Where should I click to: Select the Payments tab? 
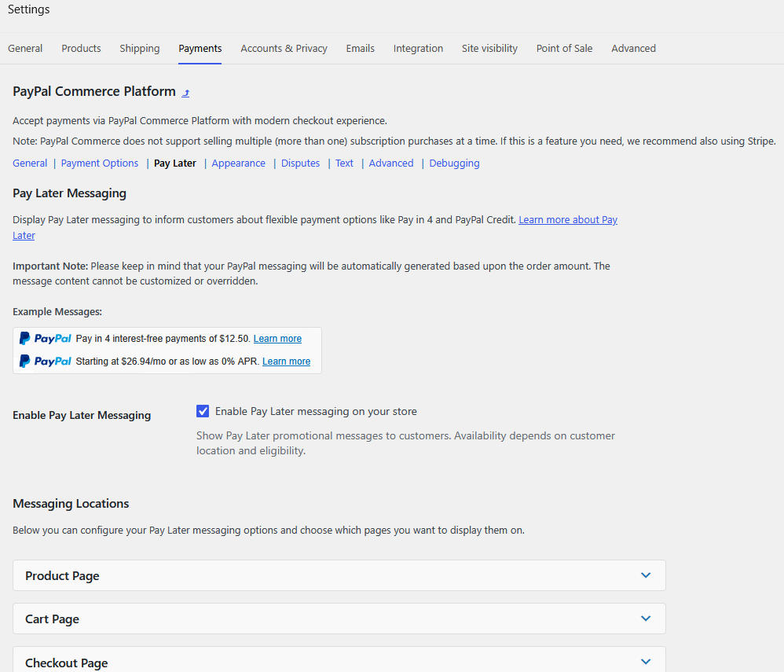200,49
